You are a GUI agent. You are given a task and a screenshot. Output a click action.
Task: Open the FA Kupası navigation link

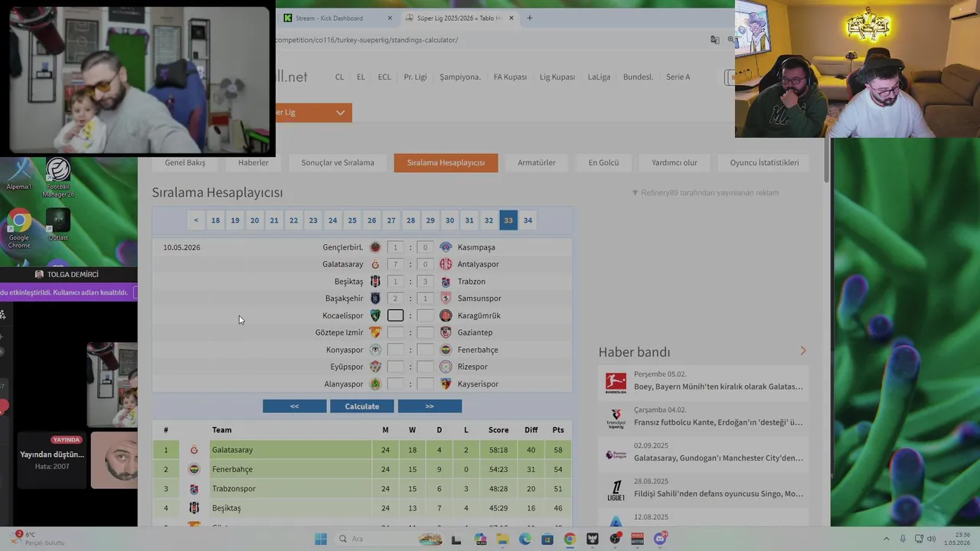pyautogui.click(x=510, y=77)
